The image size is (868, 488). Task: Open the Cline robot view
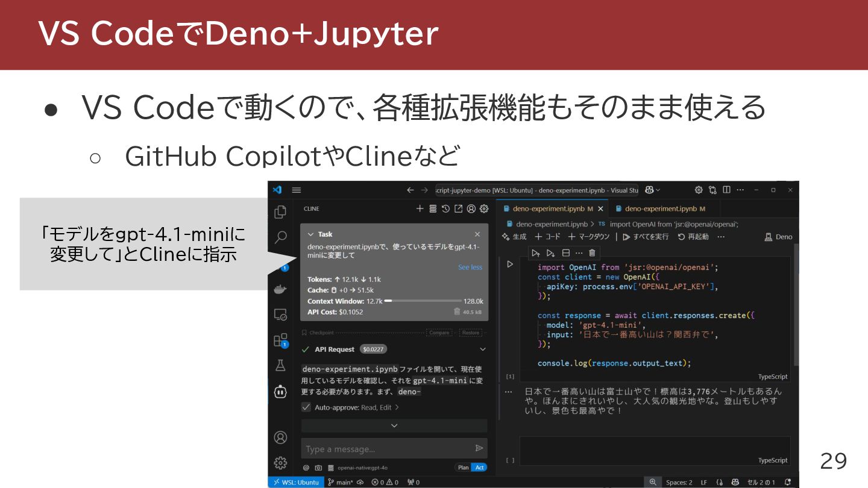pyautogui.click(x=280, y=392)
